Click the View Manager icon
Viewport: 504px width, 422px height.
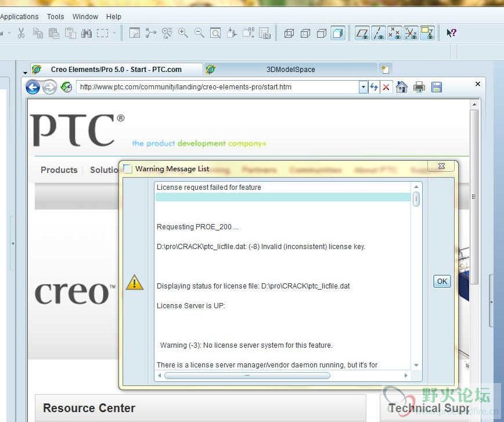[x=265, y=33]
